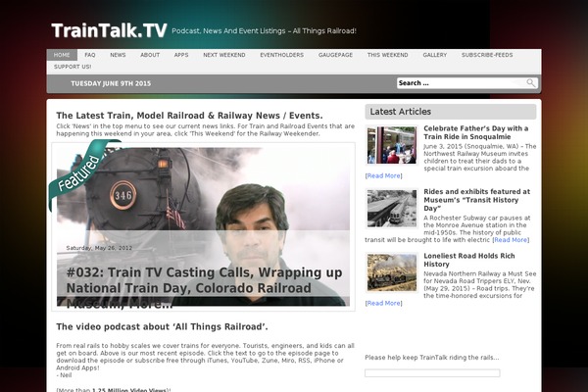588x392 pixels.
Task: Open the About page
Action: [150, 55]
